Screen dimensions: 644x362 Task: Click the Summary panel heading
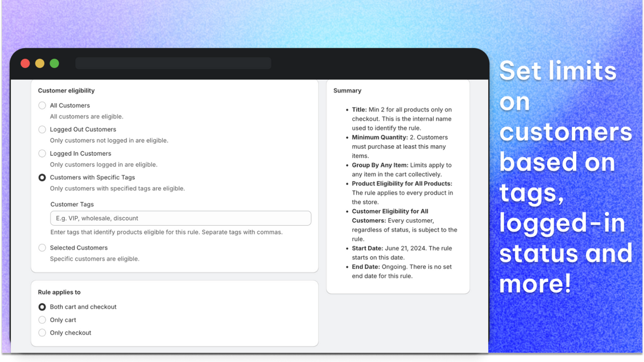click(347, 90)
